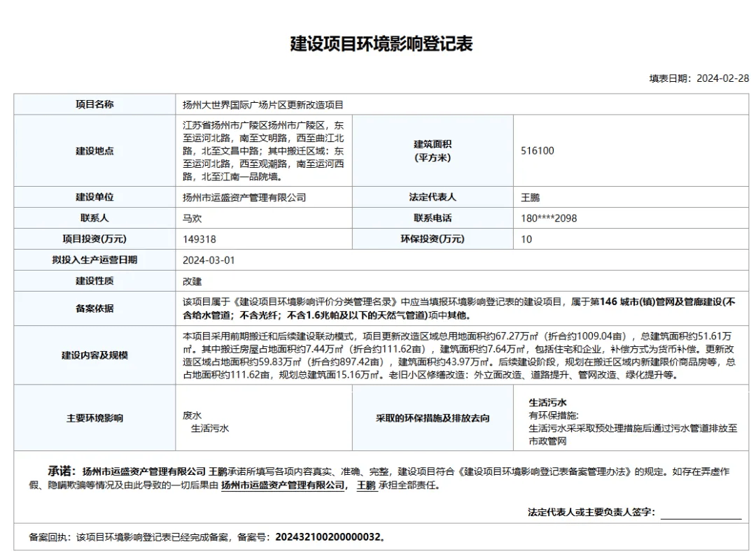Viewport: 756px width, 556px height.
Task: Select the project name 扬州大世界国际广场片区更新改造项目
Action: 263,105
